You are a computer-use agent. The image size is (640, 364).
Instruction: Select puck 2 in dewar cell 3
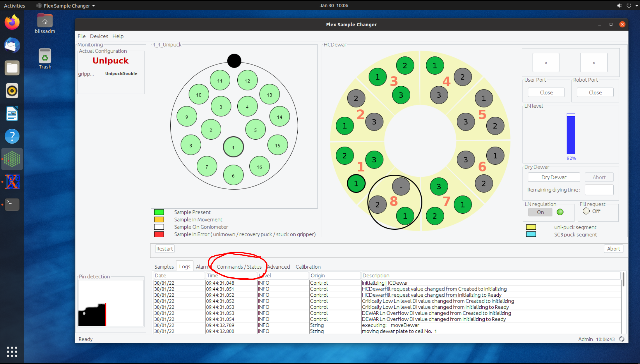405,66
